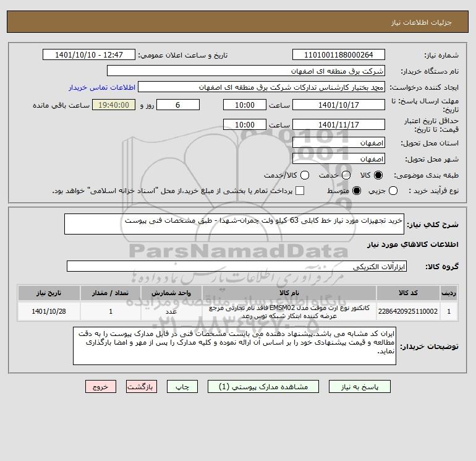Click the row number cell 1
This screenshot has height=461, width=476.
(449, 311)
